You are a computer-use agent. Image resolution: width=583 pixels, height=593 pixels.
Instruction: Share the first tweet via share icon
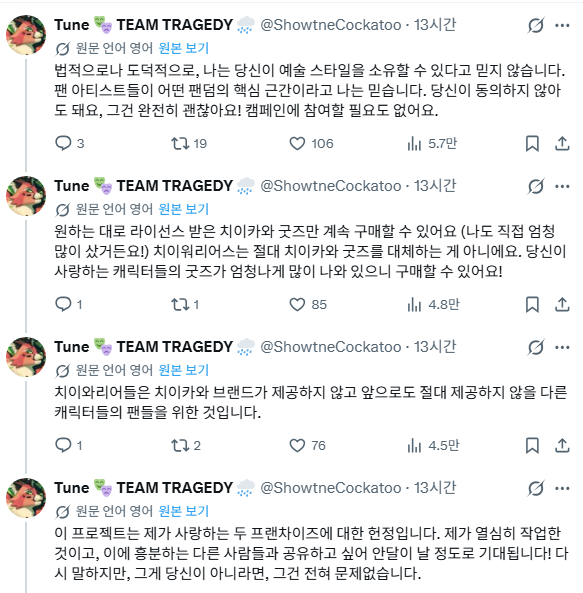(562, 144)
